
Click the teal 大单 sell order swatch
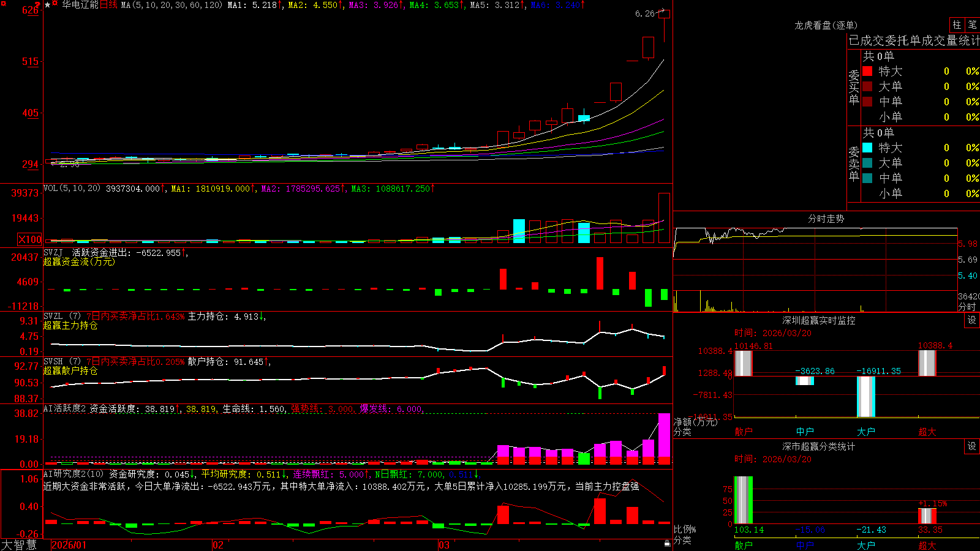[867, 163]
